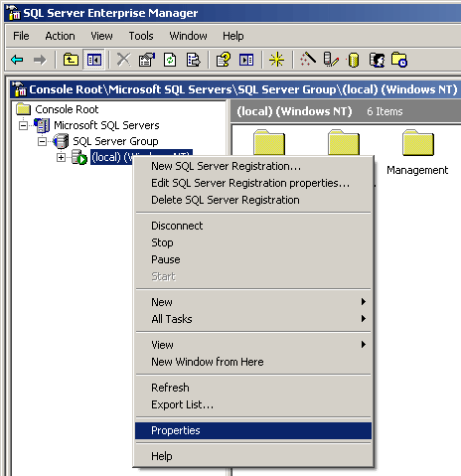Select Stop from context menu
This screenshot has height=476, width=461.
(x=253, y=242)
